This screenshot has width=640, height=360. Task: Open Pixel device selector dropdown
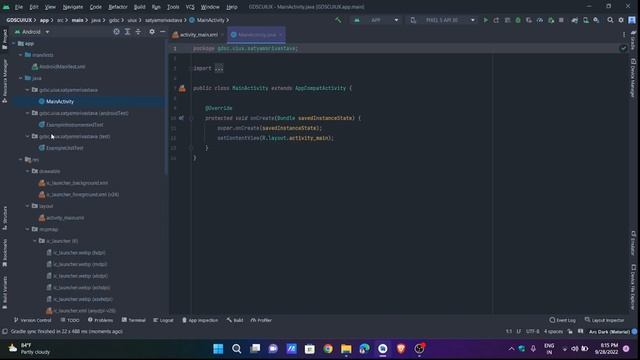(x=443, y=20)
